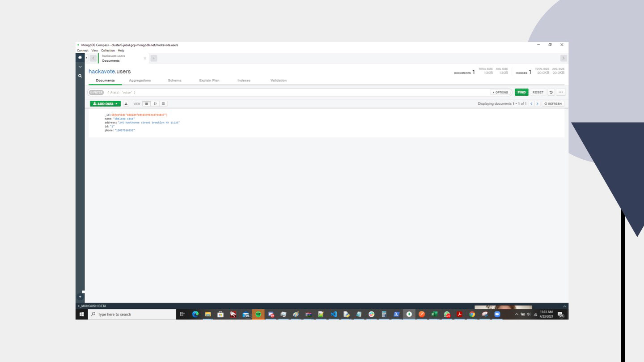Open the notification center icon
Image resolution: width=644 pixels, height=362 pixels.
[x=561, y=315]
